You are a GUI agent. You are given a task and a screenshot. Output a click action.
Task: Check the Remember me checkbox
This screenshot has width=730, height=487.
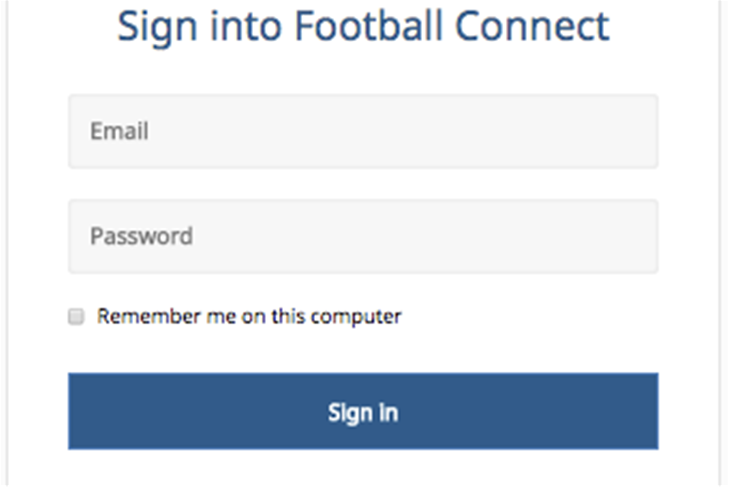tap(75, 317)
